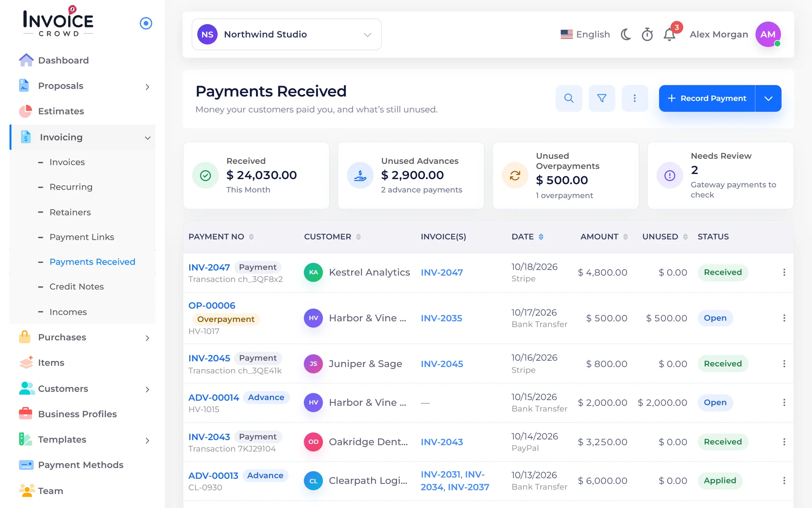This screenshot has width=812, height=508.
Task: Open row menu for ADV-00013 advance
Action: click(x=784, y=480)
